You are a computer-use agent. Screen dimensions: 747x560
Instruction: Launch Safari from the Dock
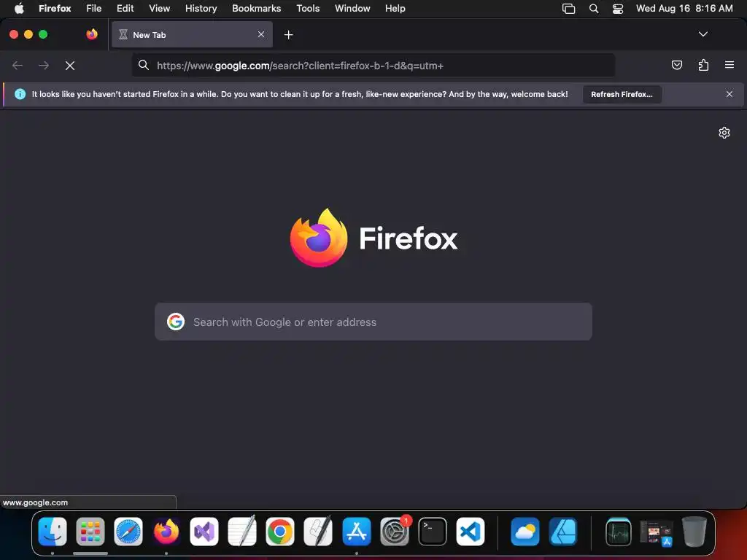(x=128, y=532)
